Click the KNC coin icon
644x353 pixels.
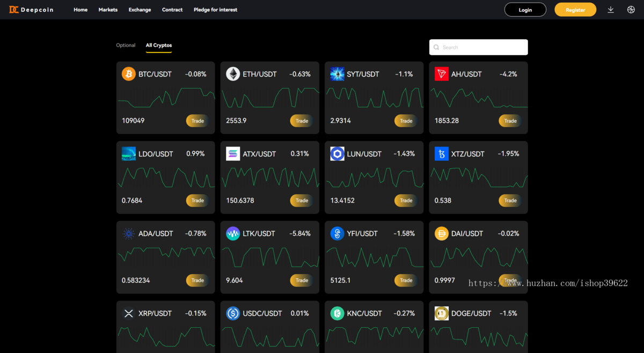coord(337,313)
